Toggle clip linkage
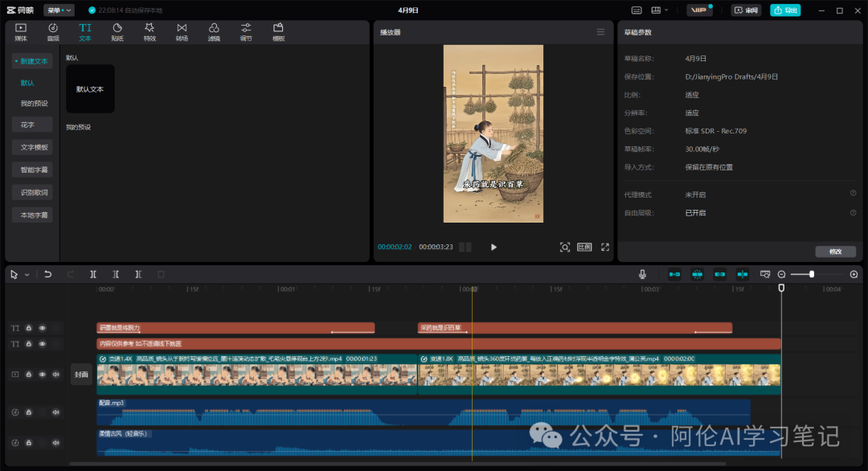Screen dimensions: 868x471 719,274
